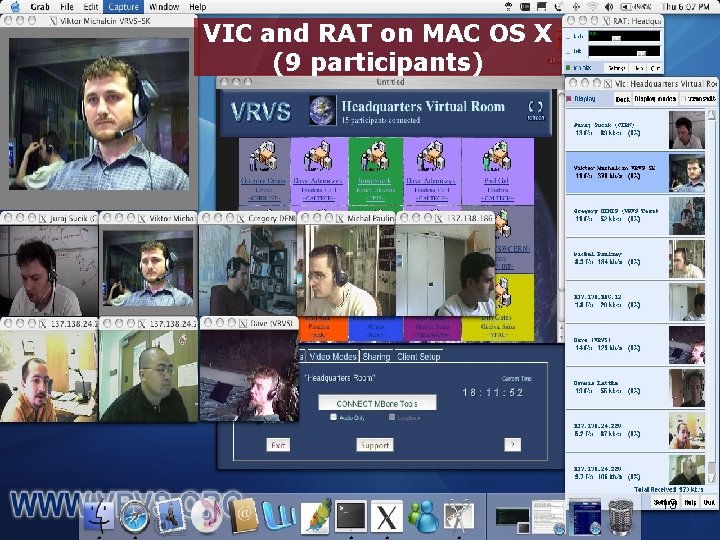
Task: Toggle the Display indicator in VIC window
Action: click(x=569, y=99)
